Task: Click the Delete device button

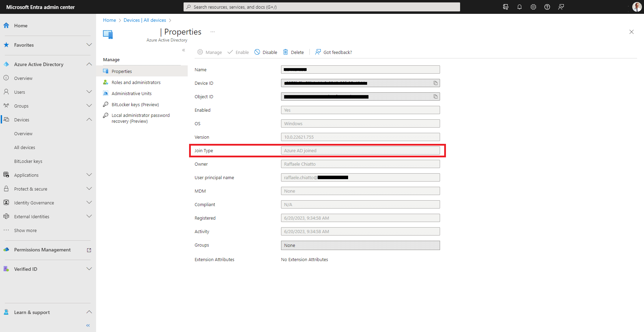Action: (293, 52)
